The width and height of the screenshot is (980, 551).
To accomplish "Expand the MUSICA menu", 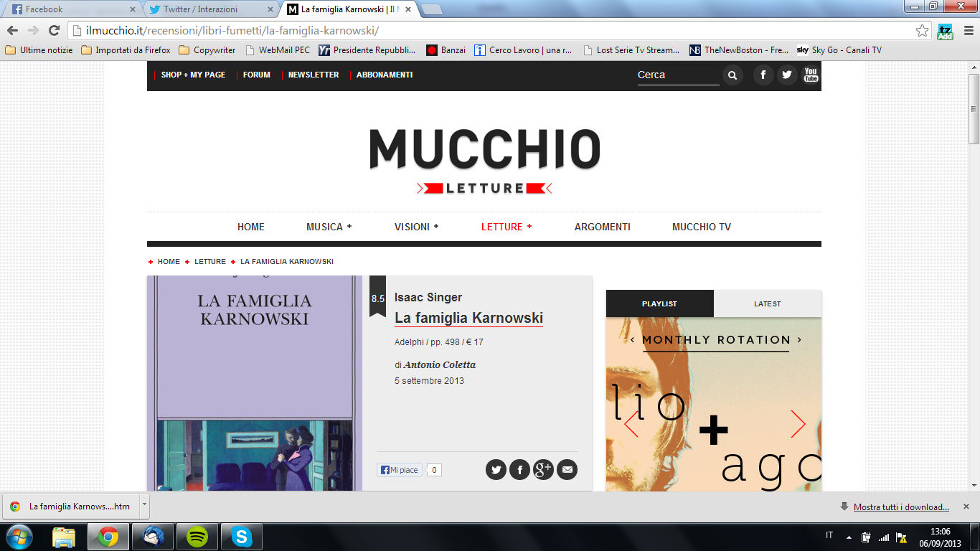I will click(329, 227).
